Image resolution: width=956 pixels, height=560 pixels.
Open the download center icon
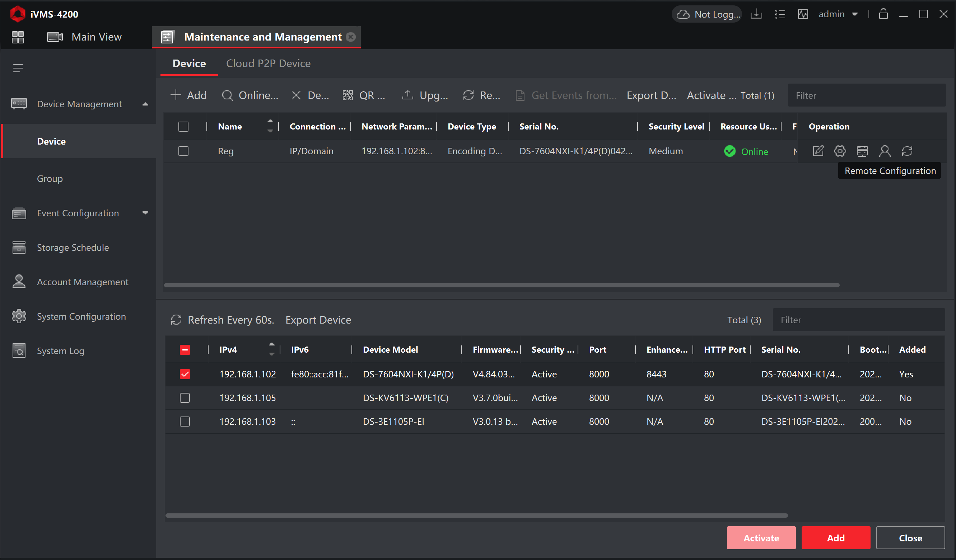click(x=756, y=14)
